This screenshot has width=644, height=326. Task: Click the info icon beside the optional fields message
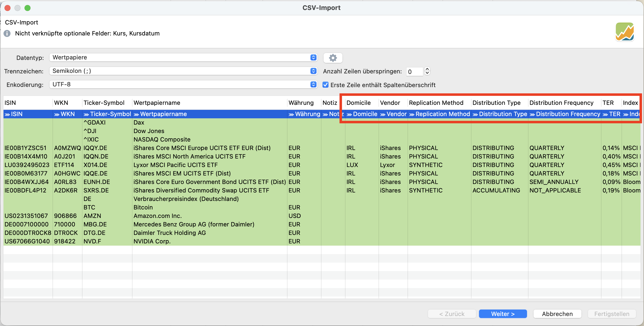[7, 33]
